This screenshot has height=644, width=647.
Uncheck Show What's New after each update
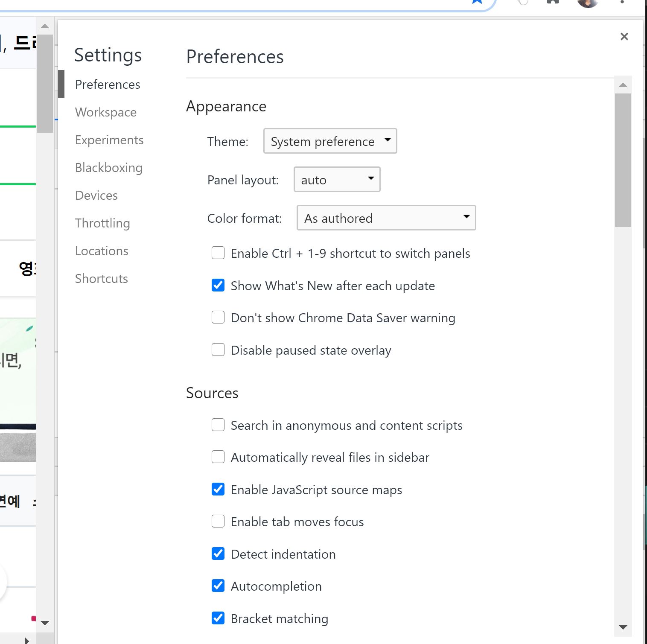(x=218, y=285)
